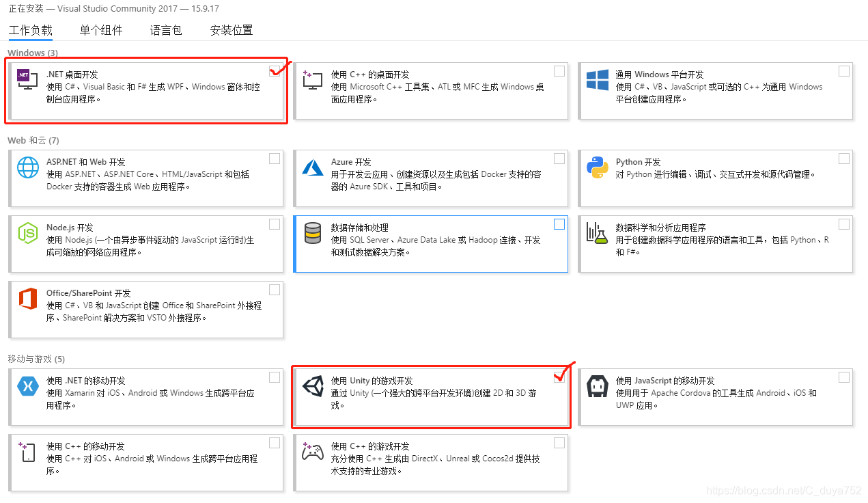The width and height of the screenshot is (868, 503).
Task: Select the '使用 JavaScript 的移动开发' card title
Action: [665, 381]
